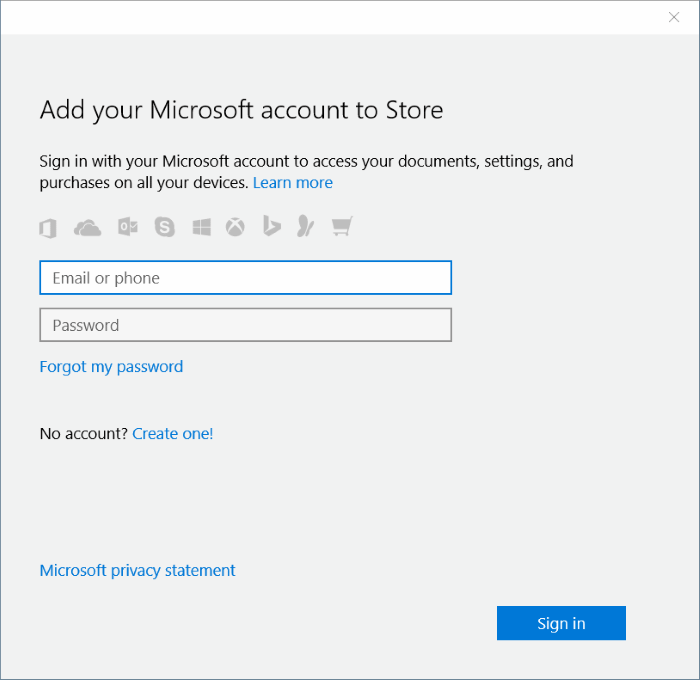The image size is (700, 680).
Task: Click the Windows logo icon
Action: click(201, 227)
